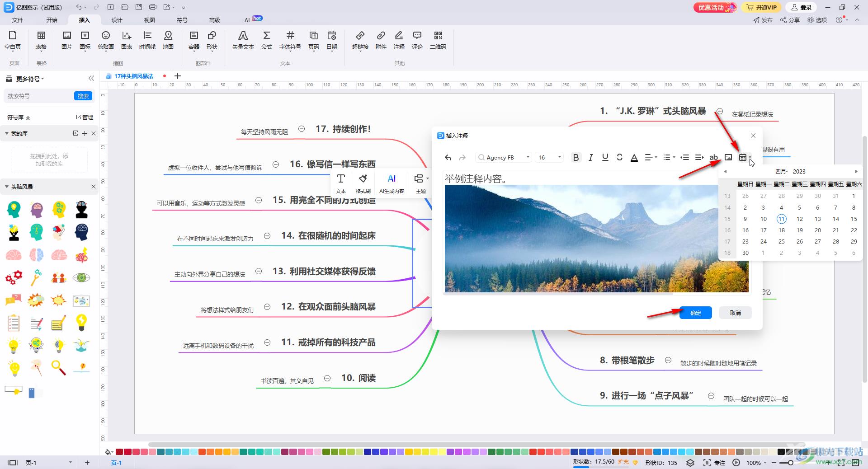Screen dimensions: 868x469
Task: Collapse branch of topic 12 在观众面前头脑风暴
Action: pos(267,307)
